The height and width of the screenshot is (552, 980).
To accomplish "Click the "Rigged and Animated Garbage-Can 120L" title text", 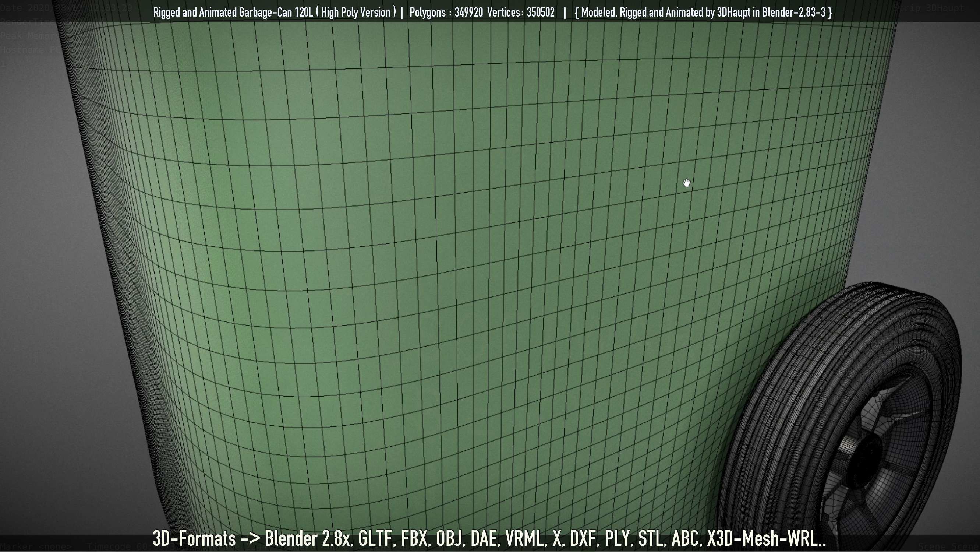I will [x=233, y=12].
